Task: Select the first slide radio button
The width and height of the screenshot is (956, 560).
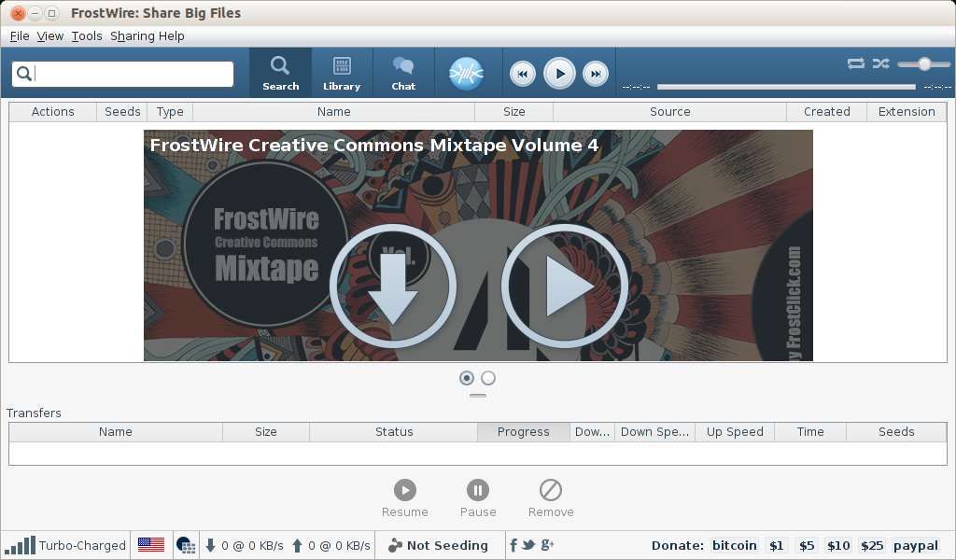Action: coord(467,378)
